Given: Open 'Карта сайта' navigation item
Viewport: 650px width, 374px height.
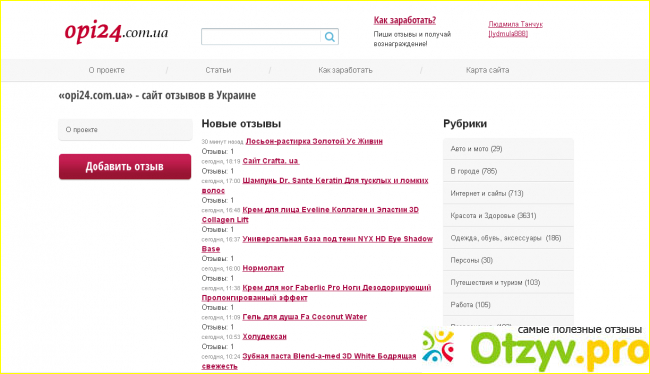Looking at the screenshot, I should [488, 70].
